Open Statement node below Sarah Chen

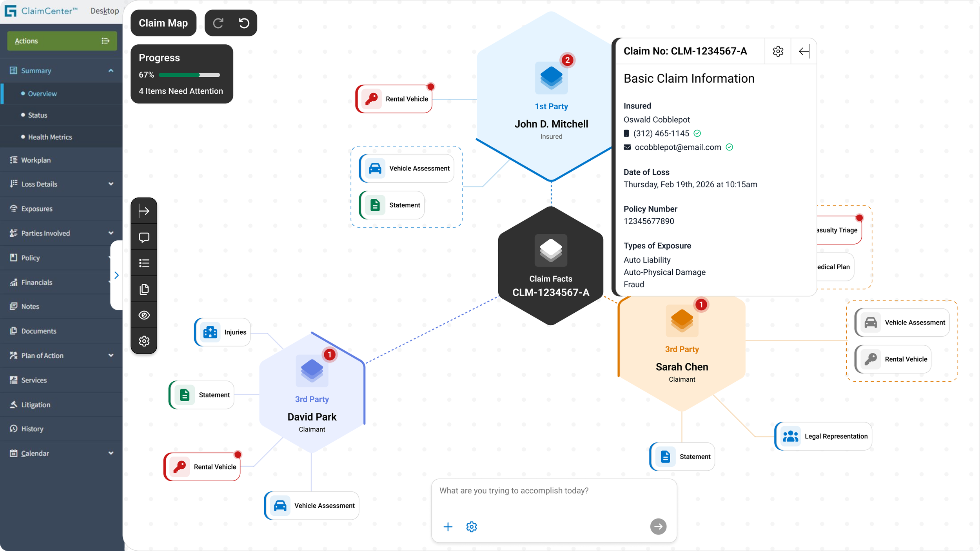pyautogui.click(x=682, y=457)
